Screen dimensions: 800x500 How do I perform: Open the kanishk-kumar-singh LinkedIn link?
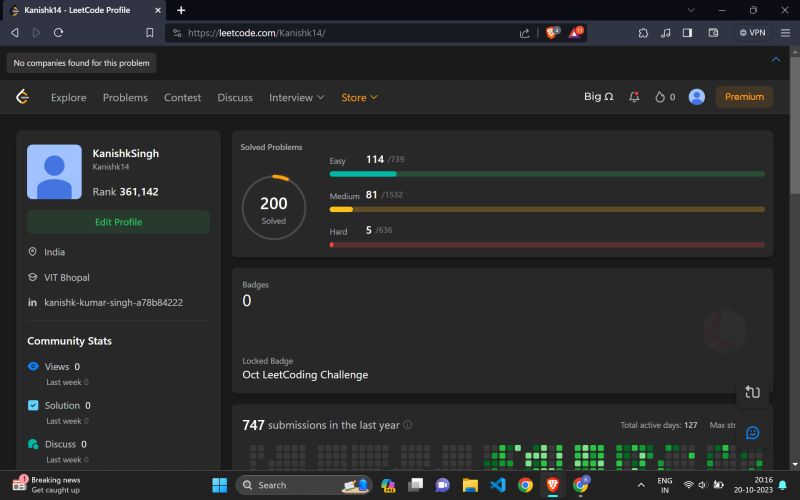pyautogui.click(x=113, y=303)
